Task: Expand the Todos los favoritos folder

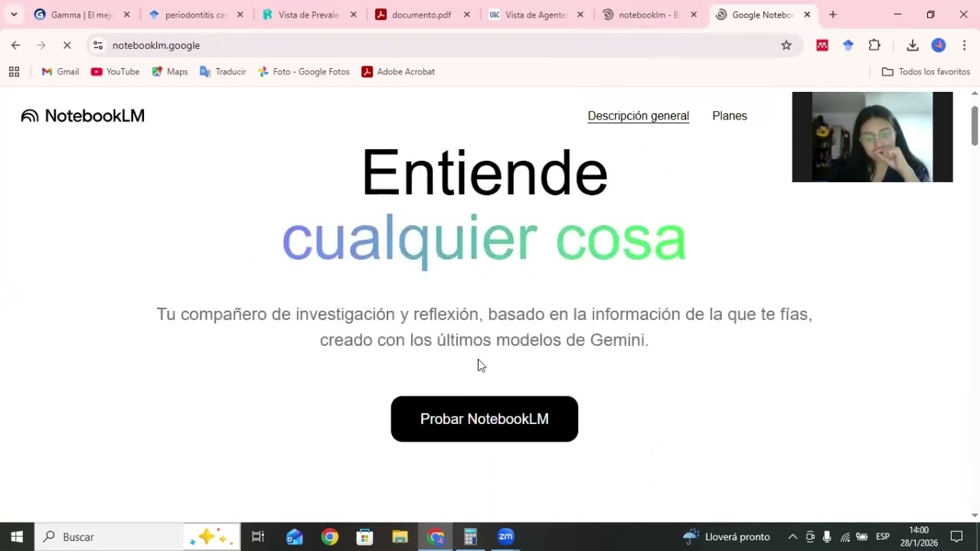Action: coord(926,72)
